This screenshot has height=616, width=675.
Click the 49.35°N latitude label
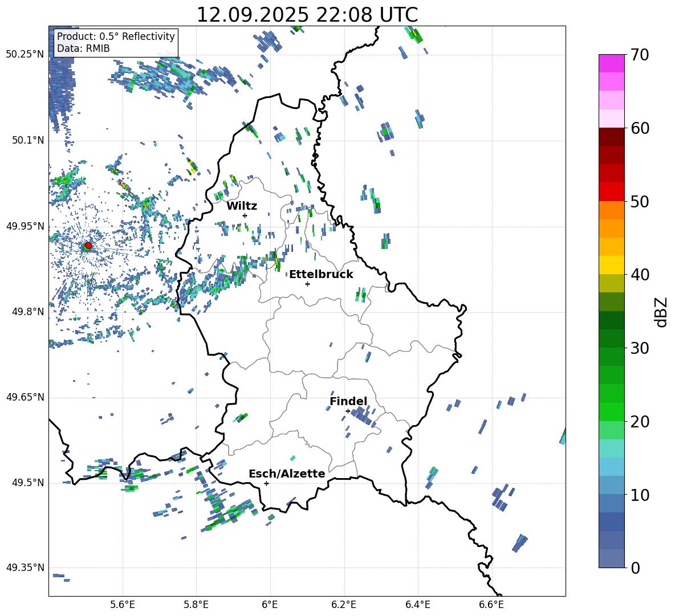[25, 568]
